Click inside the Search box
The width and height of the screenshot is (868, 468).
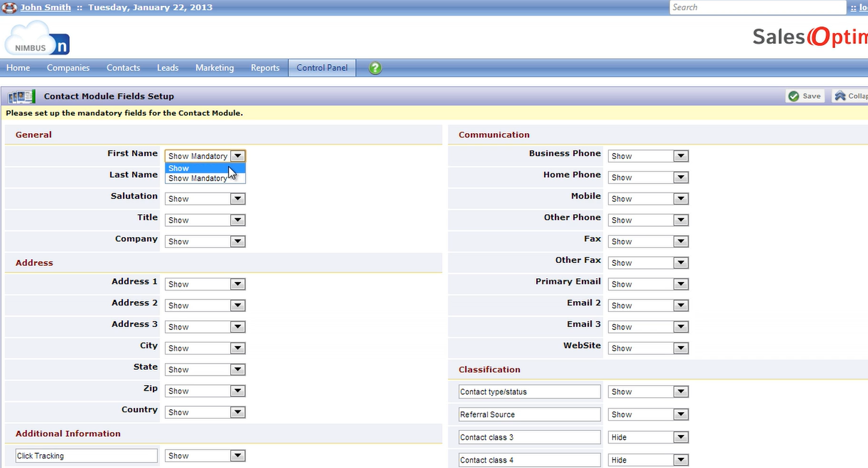click(757, 7)
